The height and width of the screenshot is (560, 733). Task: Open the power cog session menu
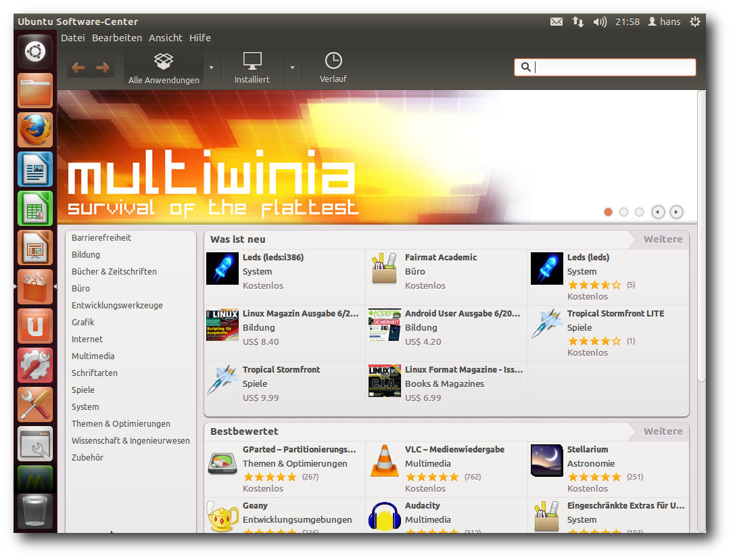[695, 22]
